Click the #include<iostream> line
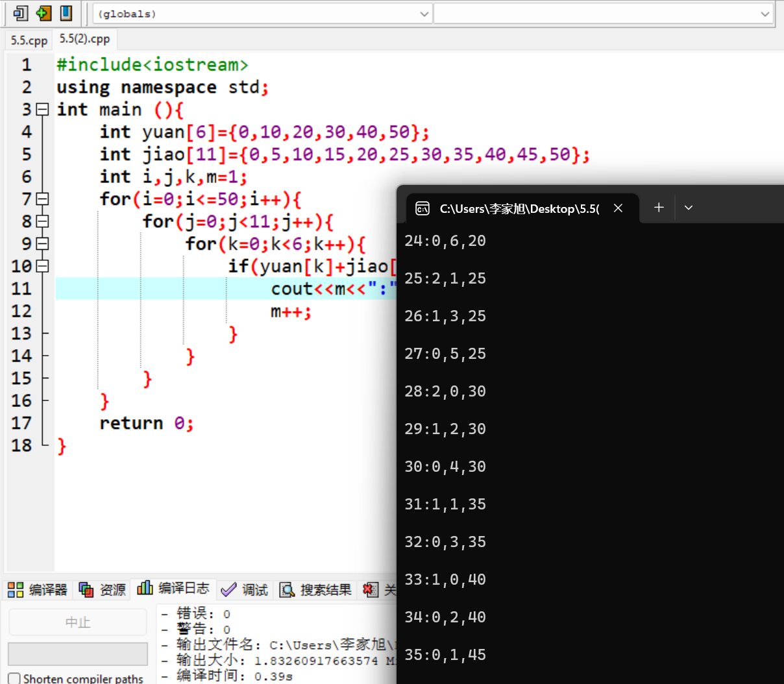This screenshot has width=784, height=684. pos(153,65)
